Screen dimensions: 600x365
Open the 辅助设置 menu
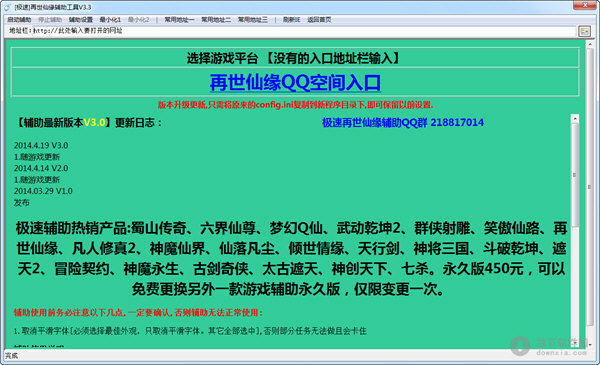pyautogui.click(x=81, y=20)
